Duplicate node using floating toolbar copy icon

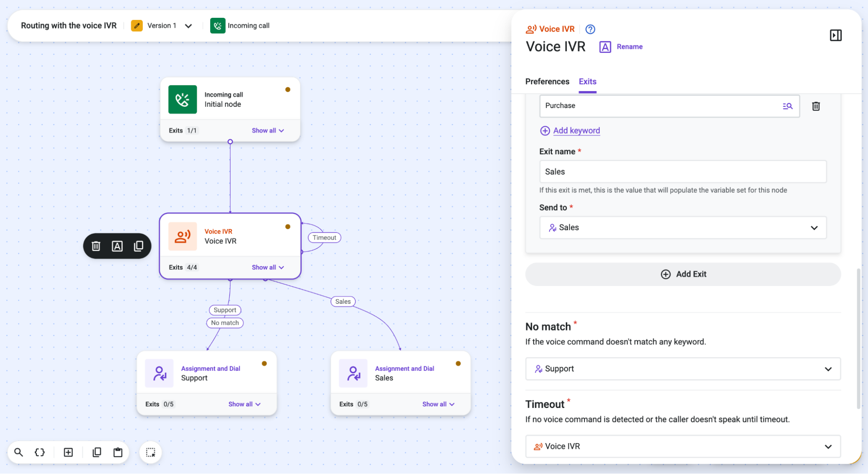pos(139,246)
